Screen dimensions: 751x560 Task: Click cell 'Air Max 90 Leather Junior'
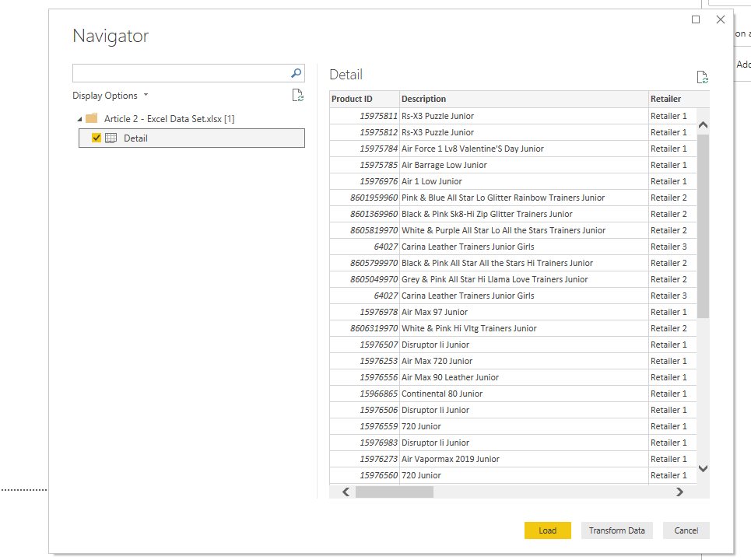coord(524,377)
